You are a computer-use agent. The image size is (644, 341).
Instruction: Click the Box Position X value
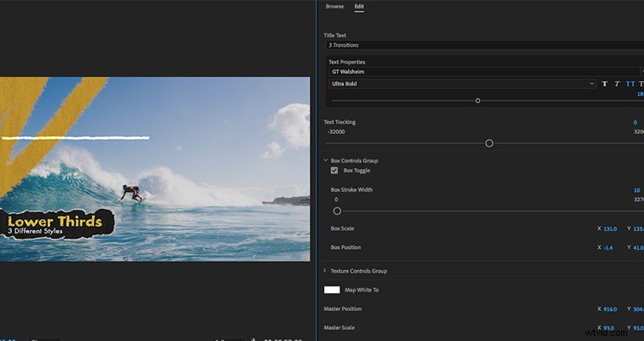click(607, 247)
